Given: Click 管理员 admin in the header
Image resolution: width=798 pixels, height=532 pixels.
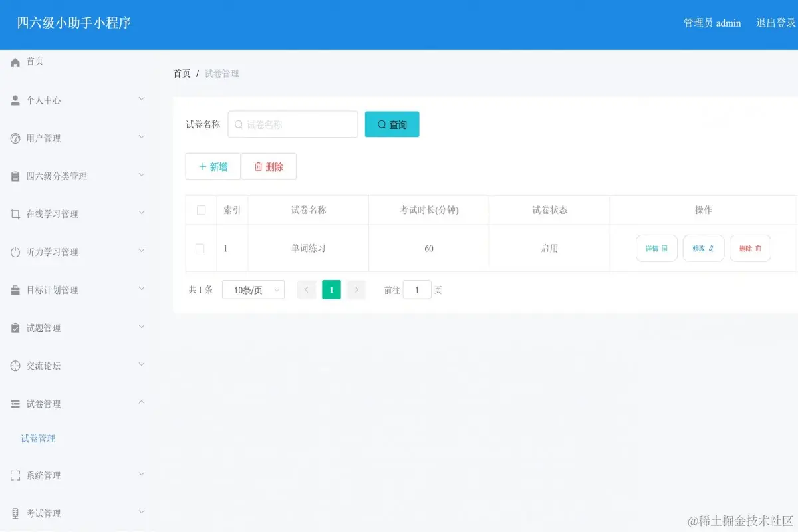Looking at the screenshot, I should [x=713, y=23].
